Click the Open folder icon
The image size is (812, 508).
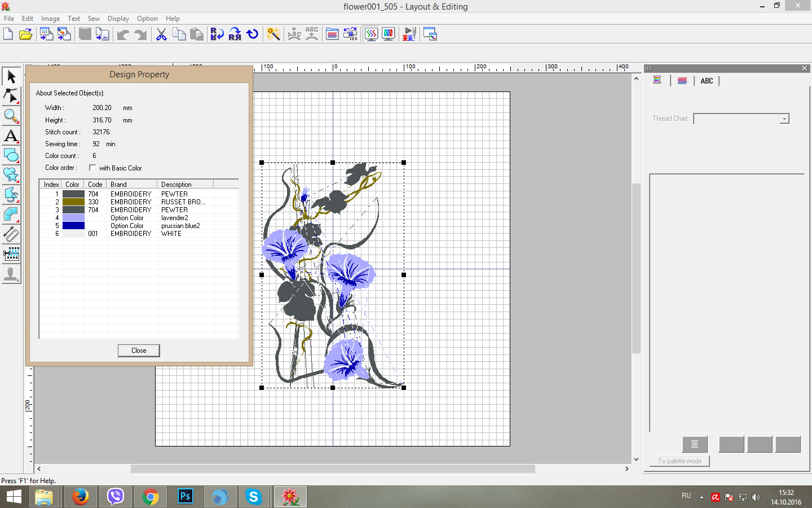26,34
